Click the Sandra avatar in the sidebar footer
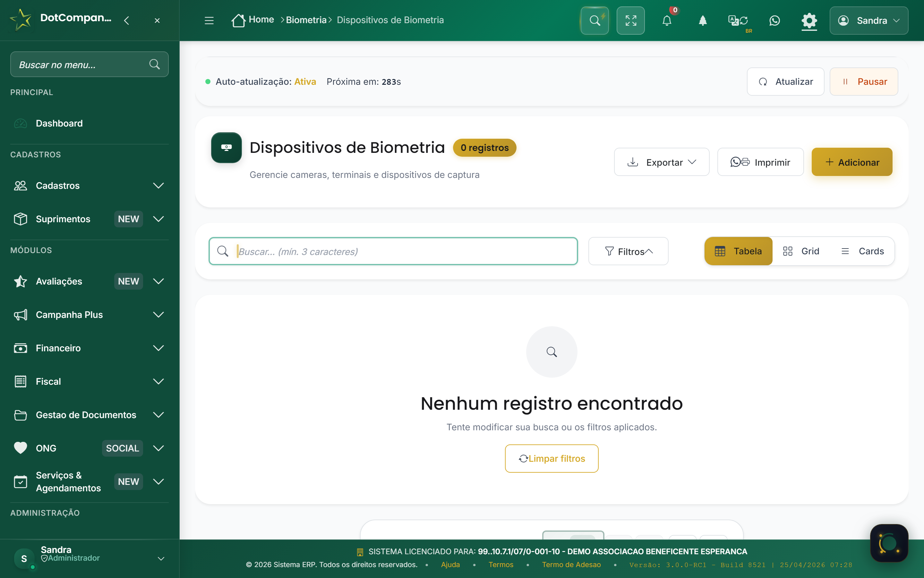The image size is (924, 578). pos(24,558)
